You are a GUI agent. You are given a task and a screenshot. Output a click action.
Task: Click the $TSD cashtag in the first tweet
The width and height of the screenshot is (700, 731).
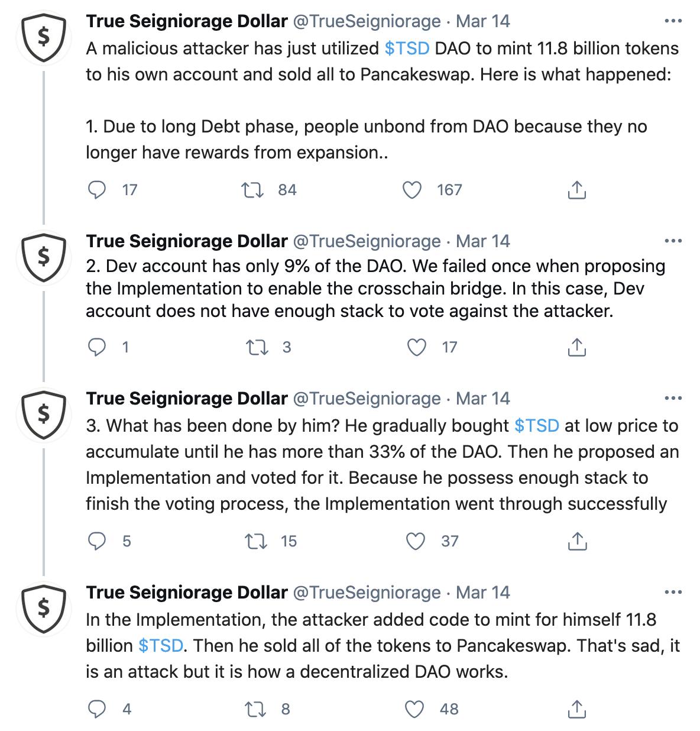pos(407,48)
